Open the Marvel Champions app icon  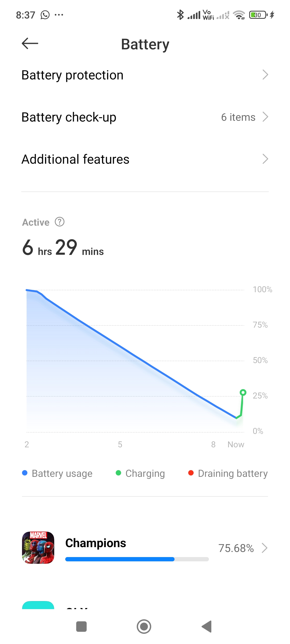[38, 547]
